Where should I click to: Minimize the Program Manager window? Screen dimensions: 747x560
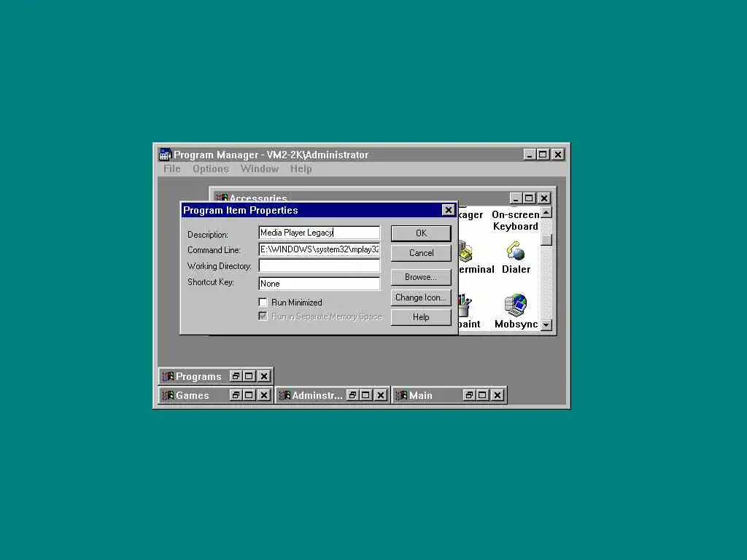530,155
